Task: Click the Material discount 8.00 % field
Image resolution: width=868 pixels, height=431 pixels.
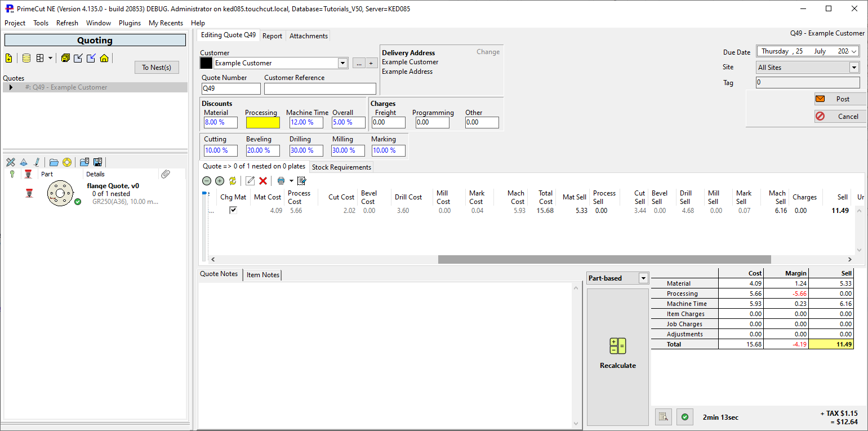Action: click(x=221, y=122)
